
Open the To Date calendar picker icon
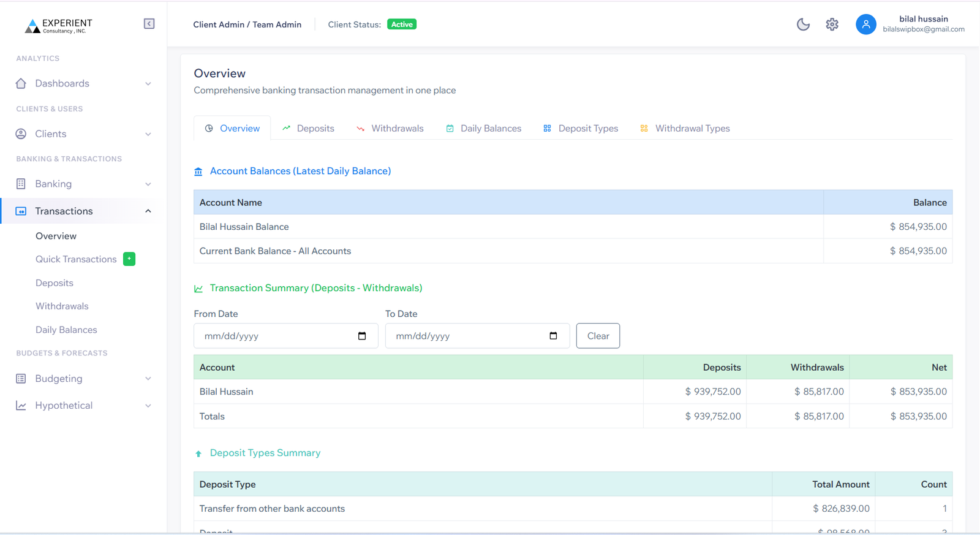[553, 336]
